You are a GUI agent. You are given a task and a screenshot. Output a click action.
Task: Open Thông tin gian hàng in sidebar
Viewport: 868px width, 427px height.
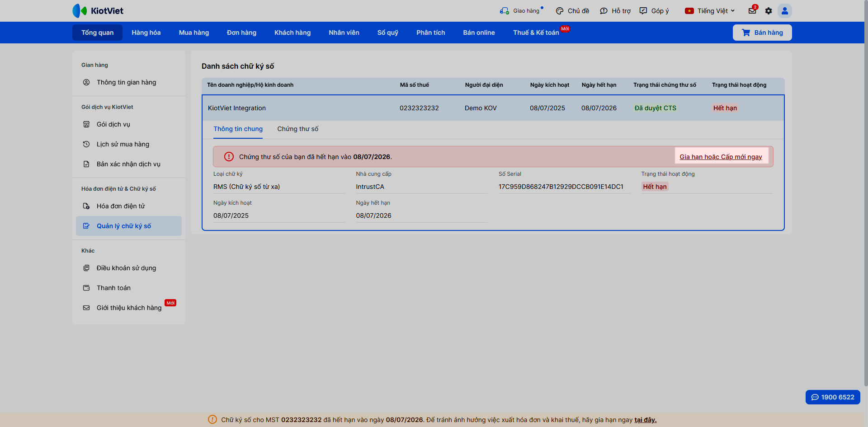pyautogui.click(x=129, y=82)
